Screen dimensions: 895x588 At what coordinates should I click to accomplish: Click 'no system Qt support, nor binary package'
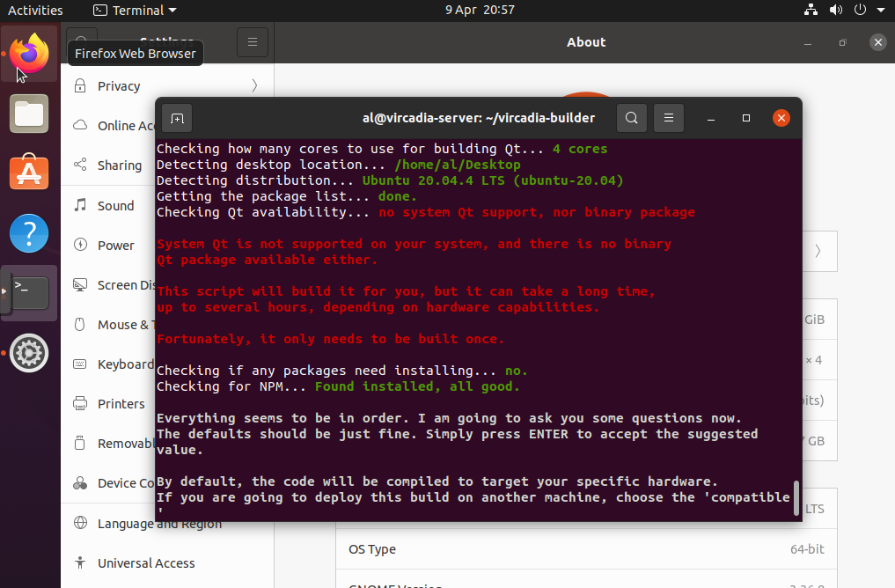click(x=537, y=212)
